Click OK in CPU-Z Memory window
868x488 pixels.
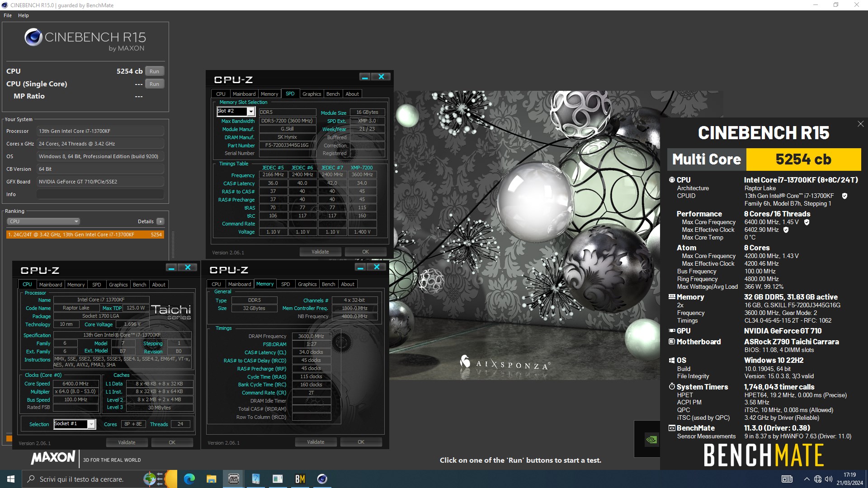pyautogui.click(x=361, y=442)
